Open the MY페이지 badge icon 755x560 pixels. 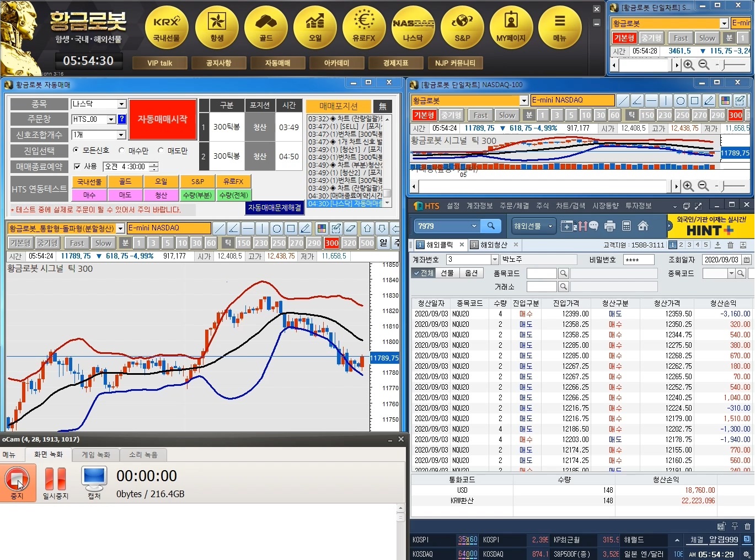click(x=511, y=28)
